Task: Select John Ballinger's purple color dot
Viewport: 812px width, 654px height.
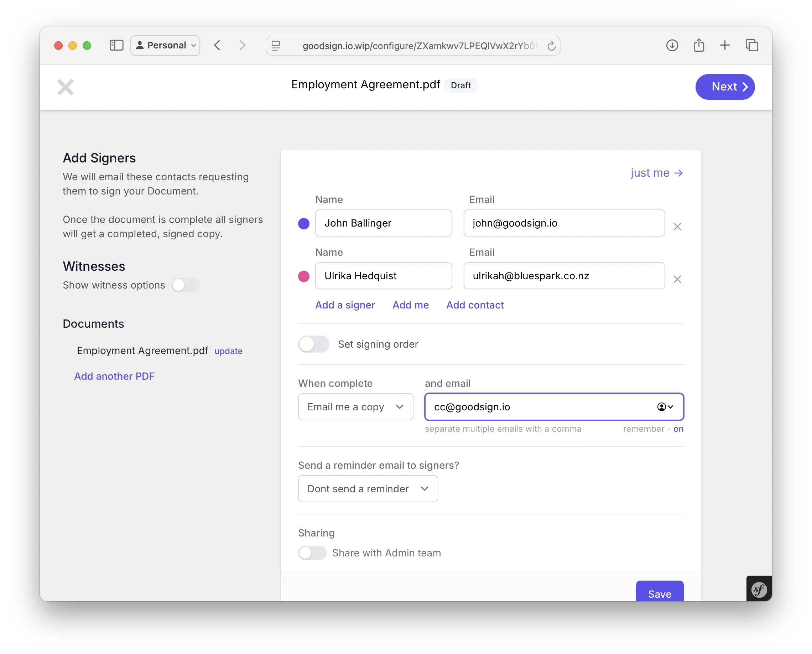Action: pyautogui.click(x=303, y=223)
